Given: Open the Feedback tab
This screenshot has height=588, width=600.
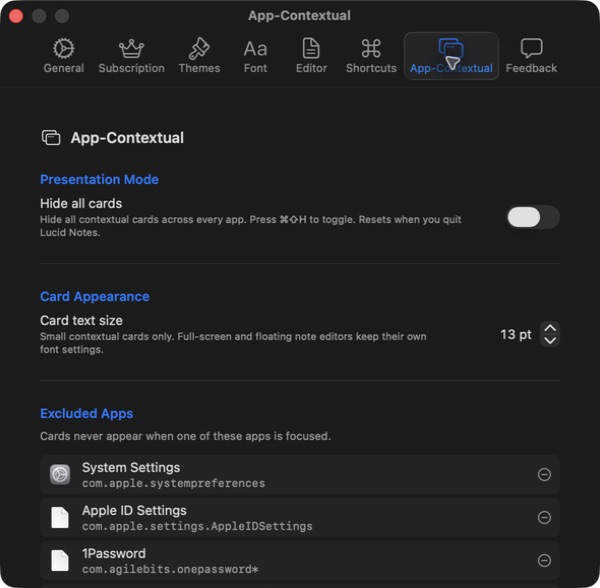Looking at the screenshot, I should point(531,56).
